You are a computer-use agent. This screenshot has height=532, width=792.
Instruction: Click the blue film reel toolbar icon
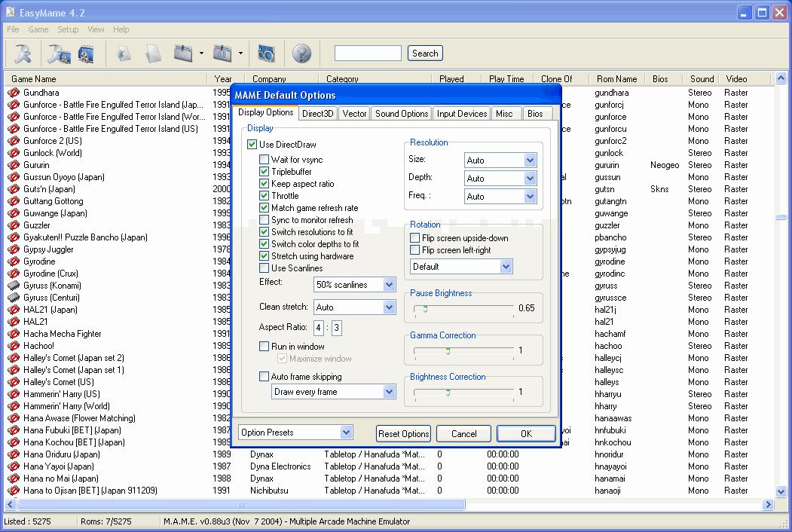87,54
